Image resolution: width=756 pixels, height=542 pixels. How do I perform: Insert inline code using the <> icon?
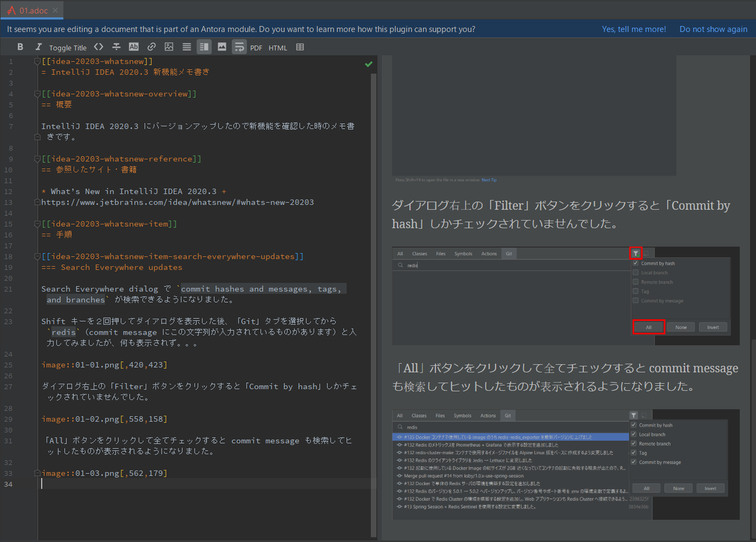point(98,47)
